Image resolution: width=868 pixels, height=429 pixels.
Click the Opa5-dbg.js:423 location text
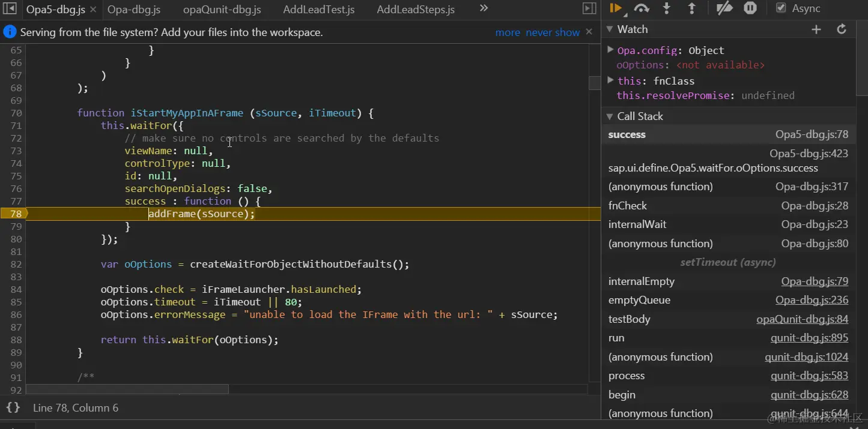point(809,154)
